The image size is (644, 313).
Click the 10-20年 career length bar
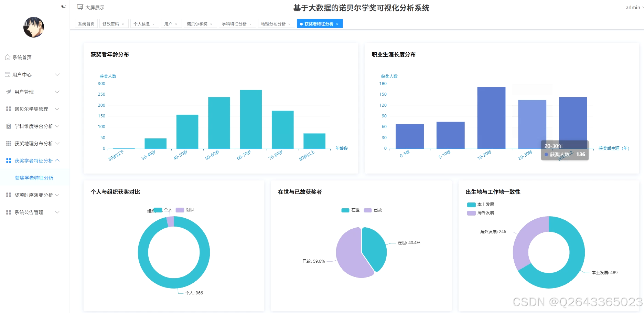(x=491, y=118)
